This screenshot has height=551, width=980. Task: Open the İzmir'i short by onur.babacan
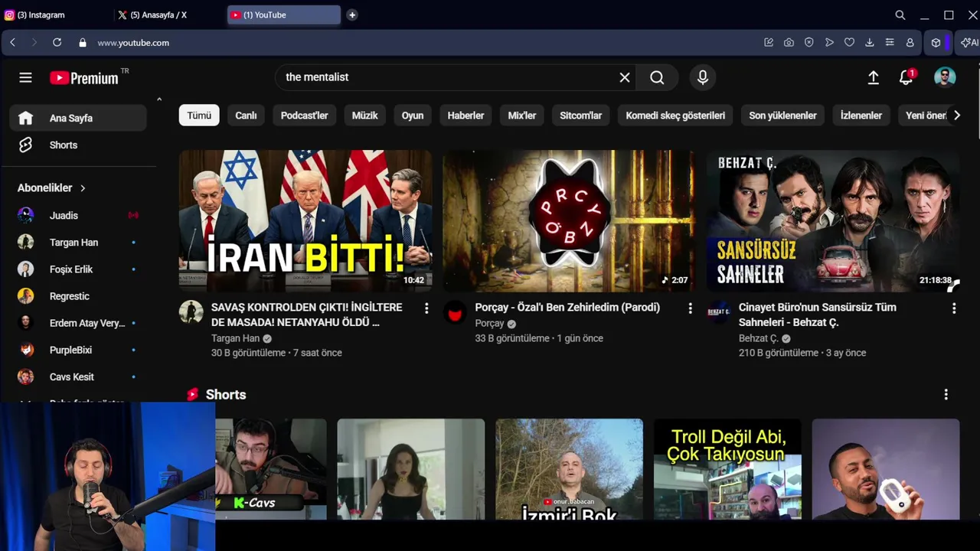point(569,469)
